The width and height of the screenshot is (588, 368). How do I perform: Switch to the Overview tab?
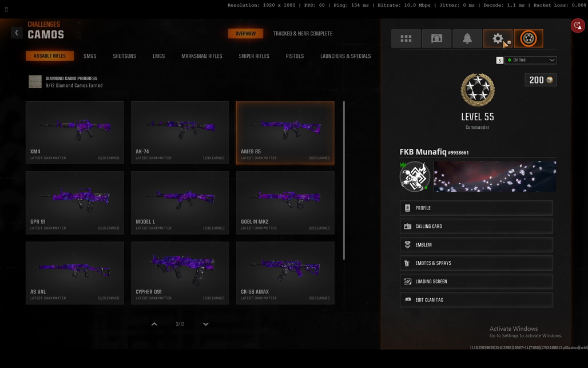245,33
